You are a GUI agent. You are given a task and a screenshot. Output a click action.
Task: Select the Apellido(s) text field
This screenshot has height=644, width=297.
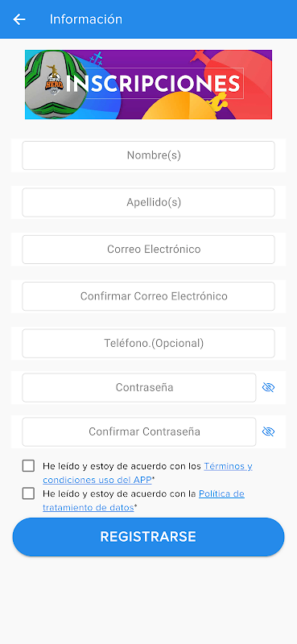tap(148, 203)
